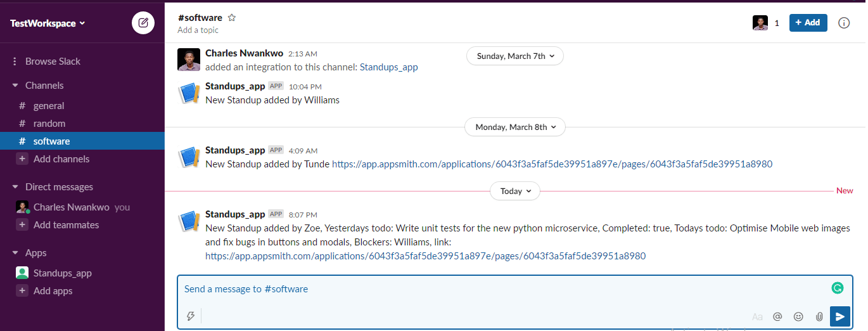Collapse the Direct messages section

(15, 187)
